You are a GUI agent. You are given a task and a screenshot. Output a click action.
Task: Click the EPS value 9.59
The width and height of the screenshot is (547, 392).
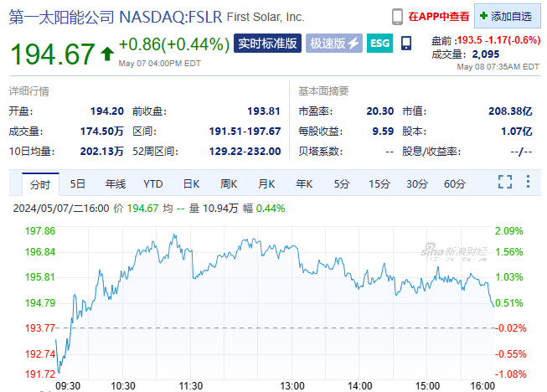point(383,132)
